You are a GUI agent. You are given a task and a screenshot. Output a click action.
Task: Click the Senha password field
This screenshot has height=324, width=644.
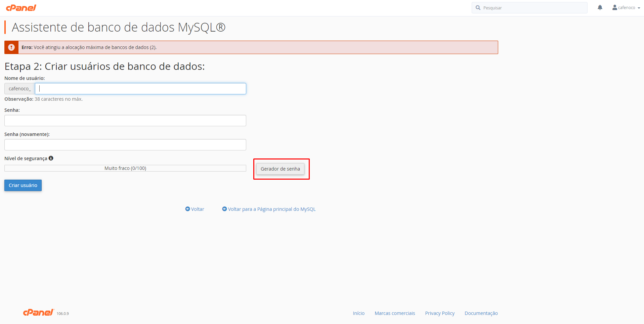pos(125,121)
